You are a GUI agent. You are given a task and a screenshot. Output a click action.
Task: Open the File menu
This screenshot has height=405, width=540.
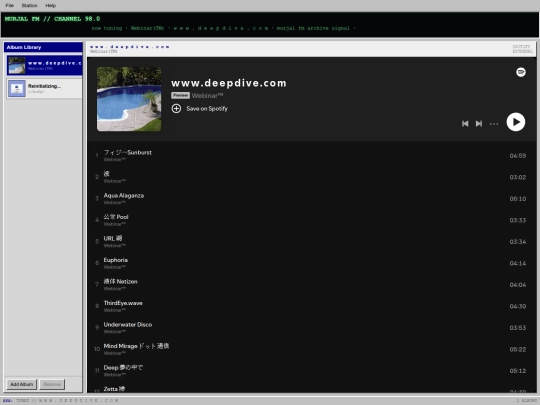9,6
